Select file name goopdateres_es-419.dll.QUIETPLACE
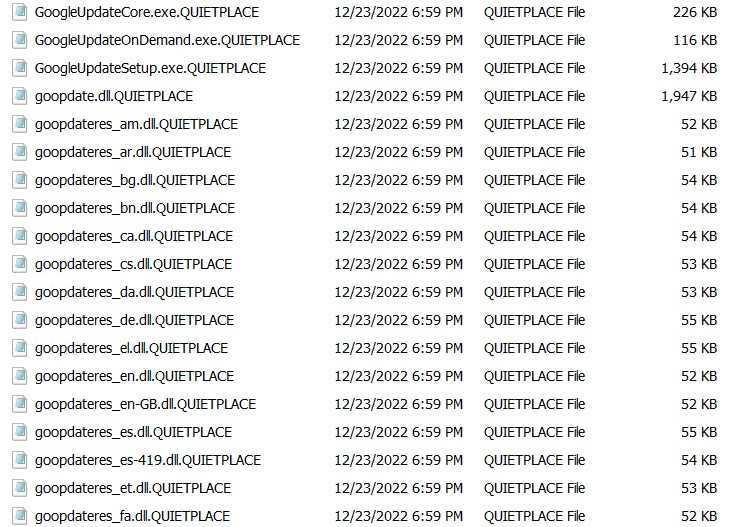Image resolution: width=741 pixels, height=527 pixels. (x=148, y=460)
